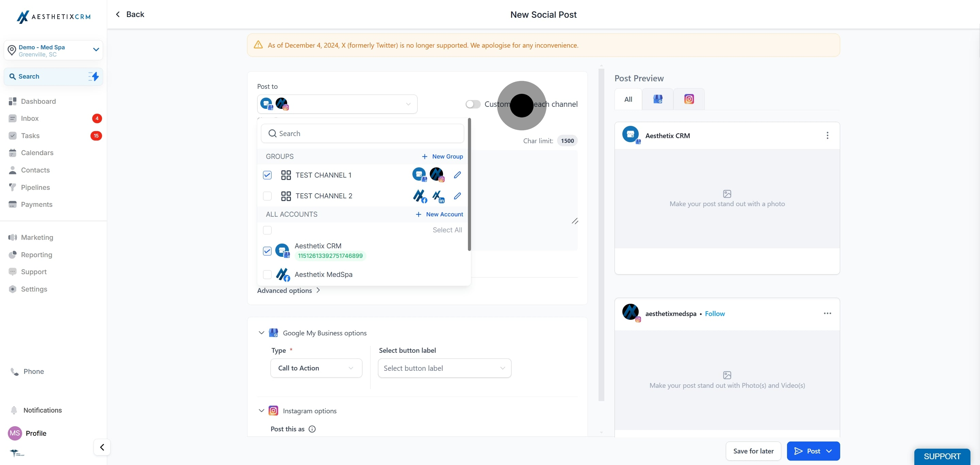Open Marketing in the sidebar menu
The width and height of the screenshot is (980, 465).
[37, 237]
